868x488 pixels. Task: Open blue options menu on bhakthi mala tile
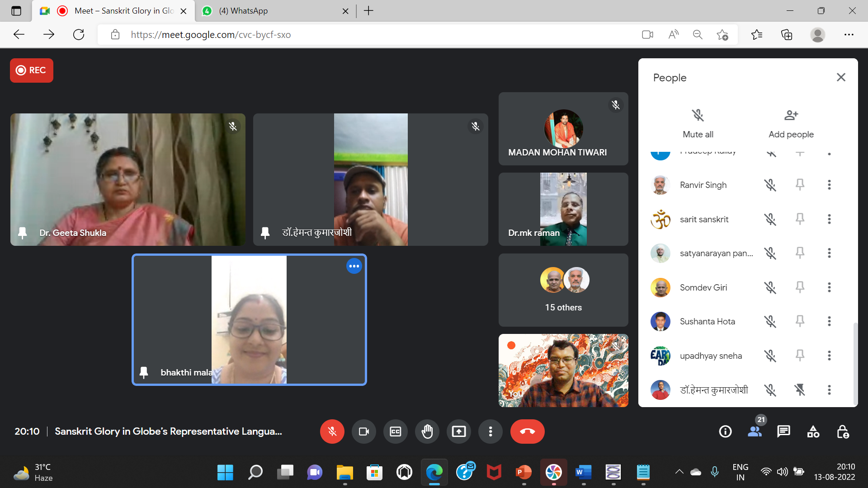coord(354,266)
